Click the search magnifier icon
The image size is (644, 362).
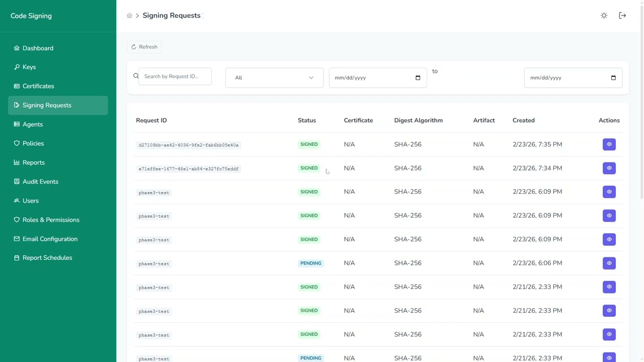pos(136,76)
